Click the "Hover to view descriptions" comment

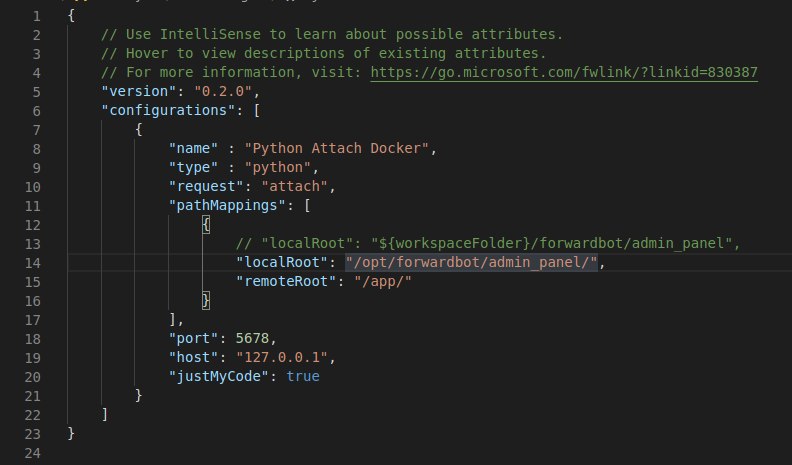coord(324,54)
